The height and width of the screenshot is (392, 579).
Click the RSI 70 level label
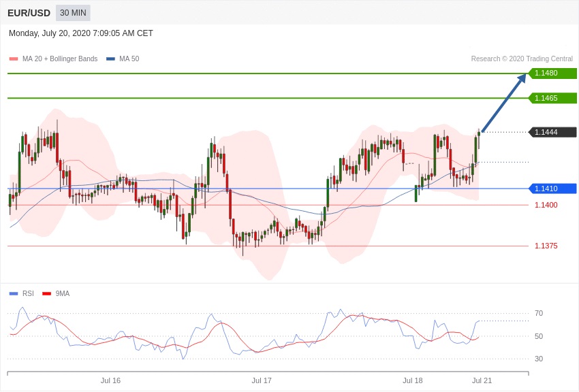click(539, 314)
